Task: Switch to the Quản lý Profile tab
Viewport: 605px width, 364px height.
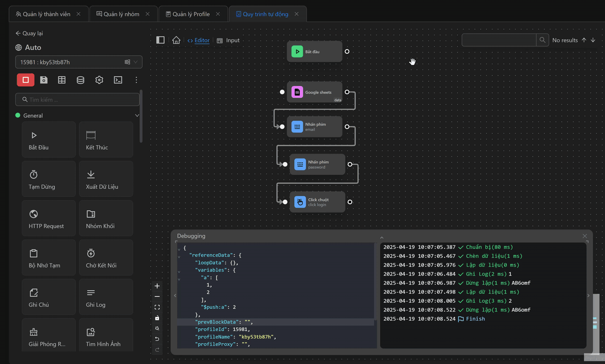Action: click(192, 14)
